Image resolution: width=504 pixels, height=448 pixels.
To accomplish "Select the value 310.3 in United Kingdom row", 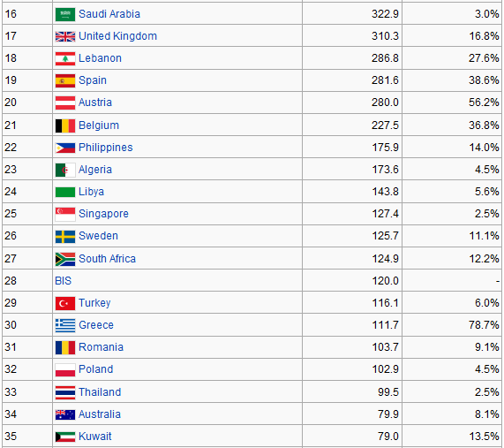I will pos(385,36).
